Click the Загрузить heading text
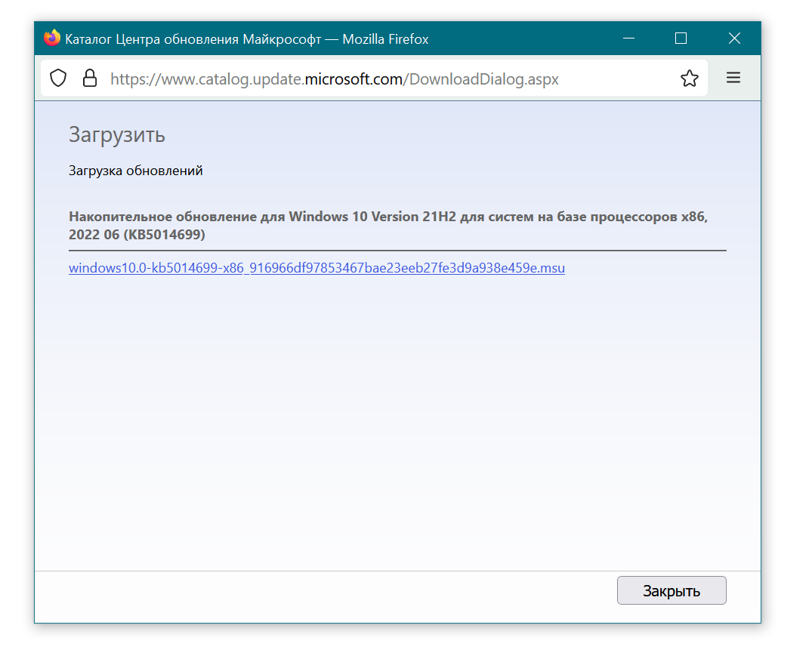812x656 pixels. pos(117,135)
